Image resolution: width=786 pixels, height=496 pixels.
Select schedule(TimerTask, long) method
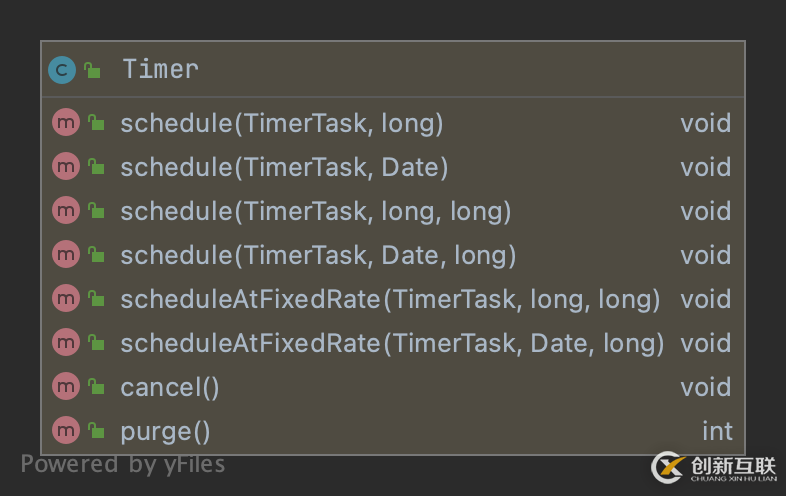[393, 123]
